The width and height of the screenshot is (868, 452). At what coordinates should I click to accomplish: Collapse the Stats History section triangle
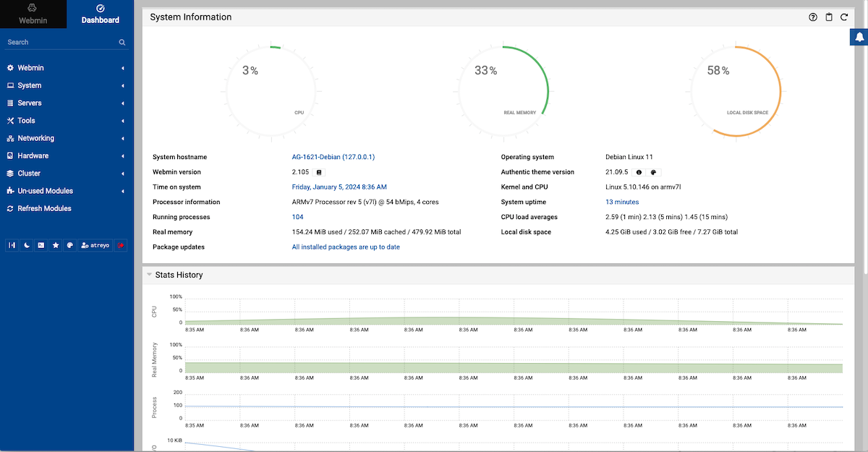click(x=149, y=275)
